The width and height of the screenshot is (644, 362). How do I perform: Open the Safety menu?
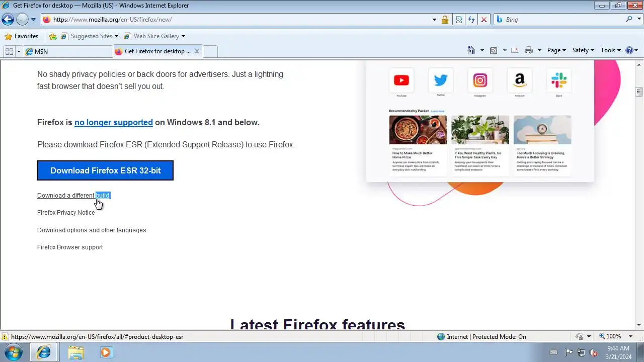click(x=583, y=50)
